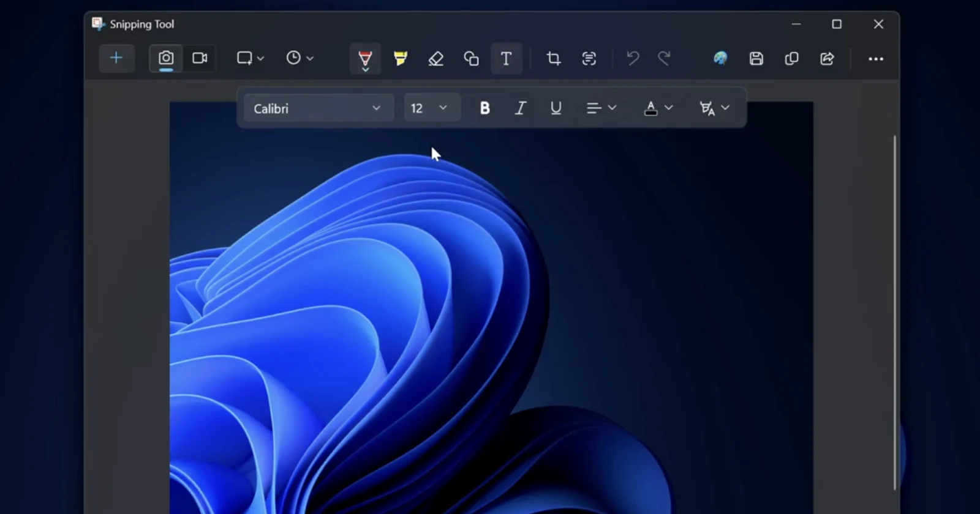Viewport: 980px width, 514px height.
Task: Select the ballpoint pen tool
Action: pyautogui.click(x=365, y=59)
